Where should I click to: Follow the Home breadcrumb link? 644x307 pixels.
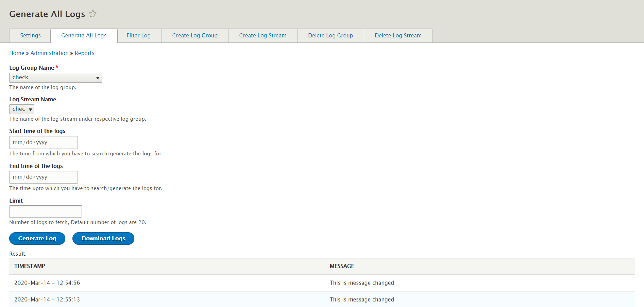tap(17, 53)
